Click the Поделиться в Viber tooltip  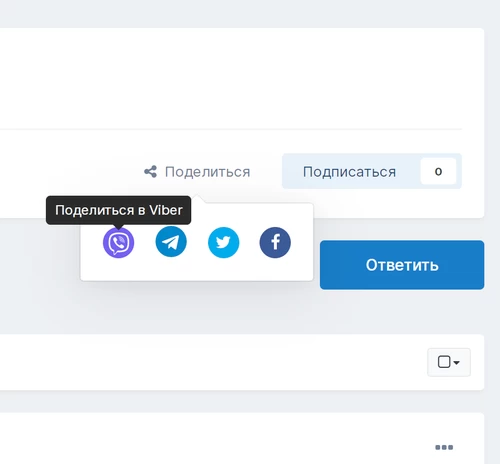[119, 210]
